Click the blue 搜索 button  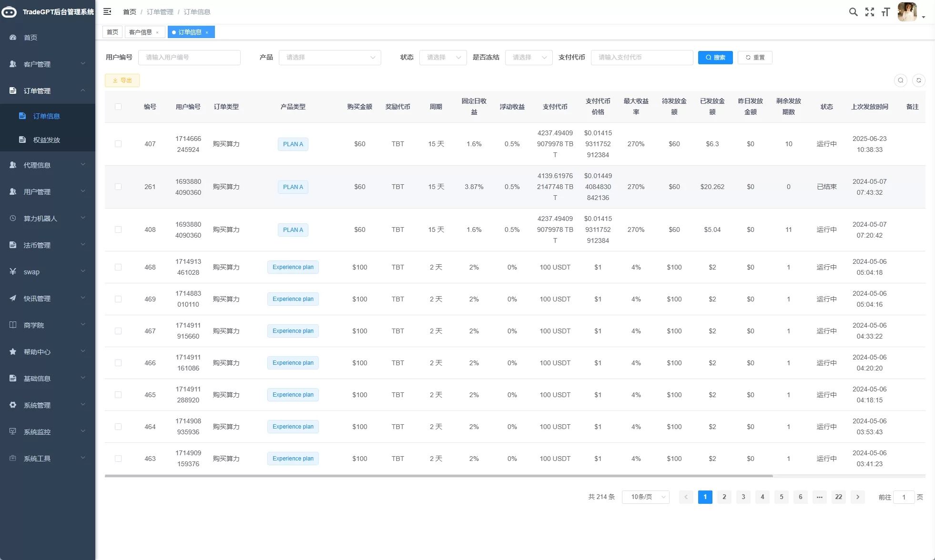(x=715, y=58)
